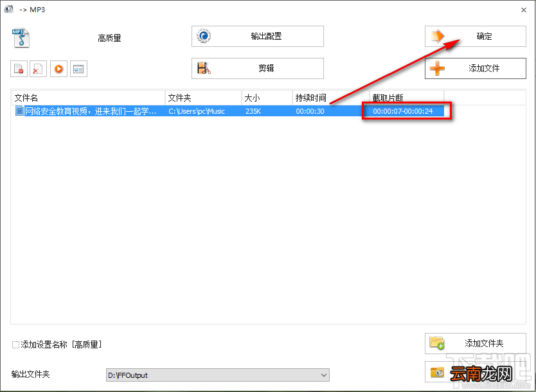Click the app icon in the title bar
The width and height of the screenshot is (536, 392).
(x=9, y=9)
